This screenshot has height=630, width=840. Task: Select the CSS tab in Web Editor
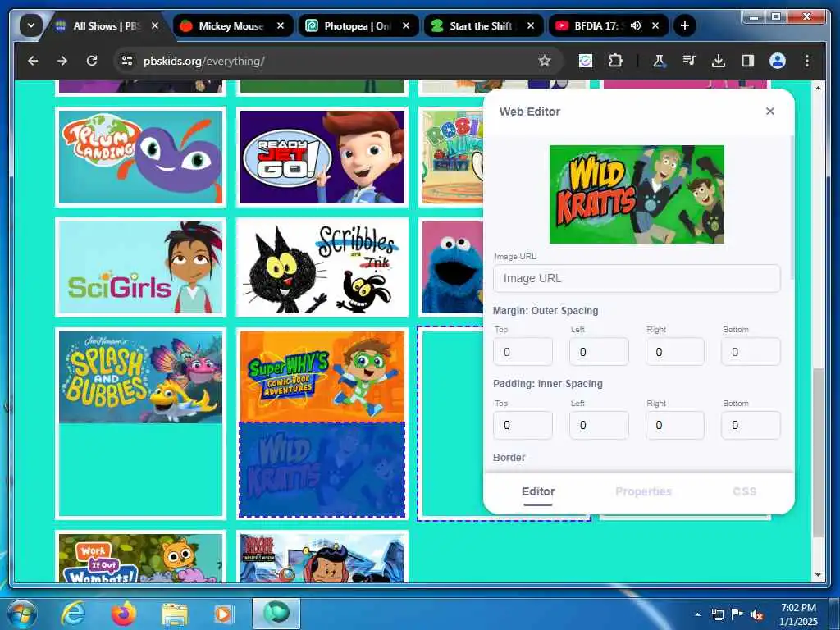(x=744, y=492)
